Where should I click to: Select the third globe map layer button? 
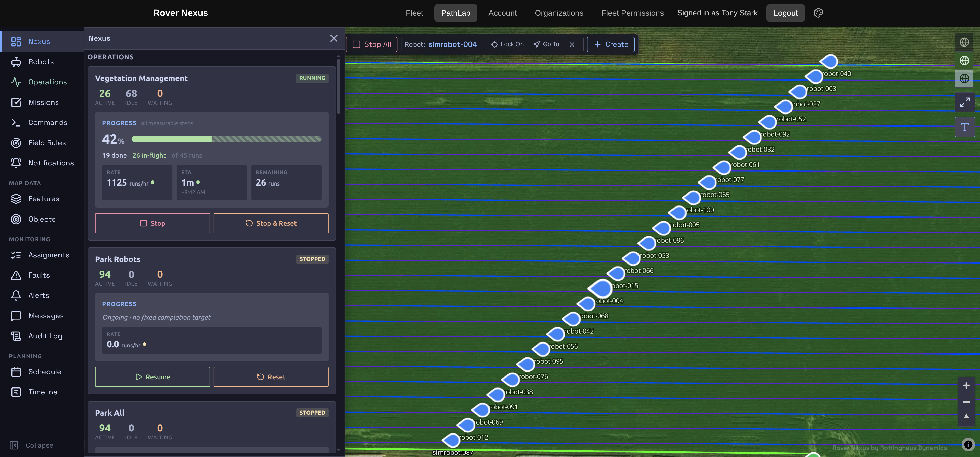click(x=964, y=78)
